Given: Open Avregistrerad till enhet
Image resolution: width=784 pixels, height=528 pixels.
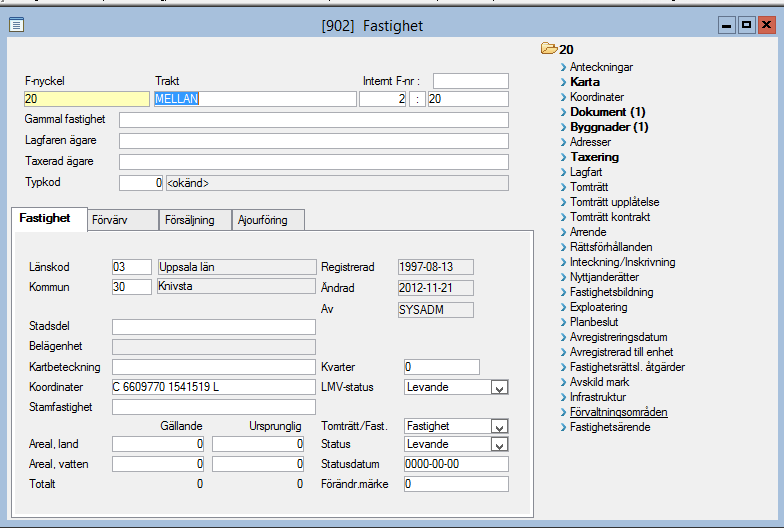Looking at the screenshot, I should tap(622, 352).
